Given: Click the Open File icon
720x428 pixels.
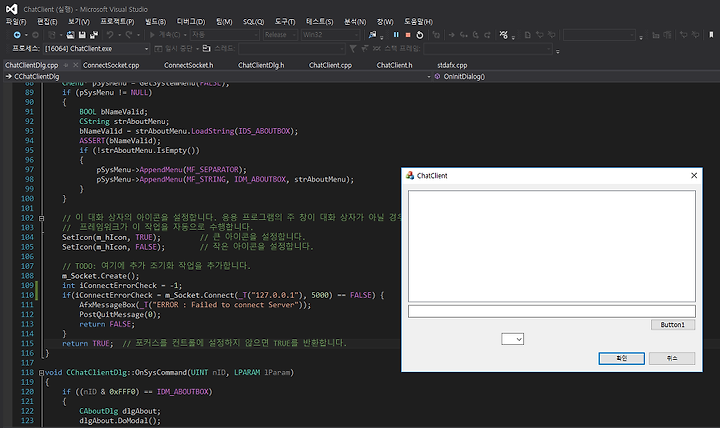Looking at the screenshot, I should (70, 35).
